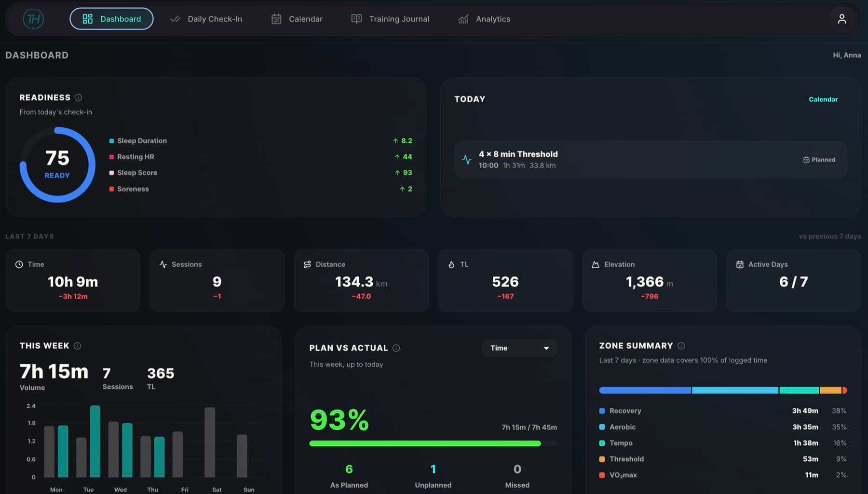This screenshot has width=868, height=494.
Task: Go to the Dashboard tab
Action: (x=111, y=19)
